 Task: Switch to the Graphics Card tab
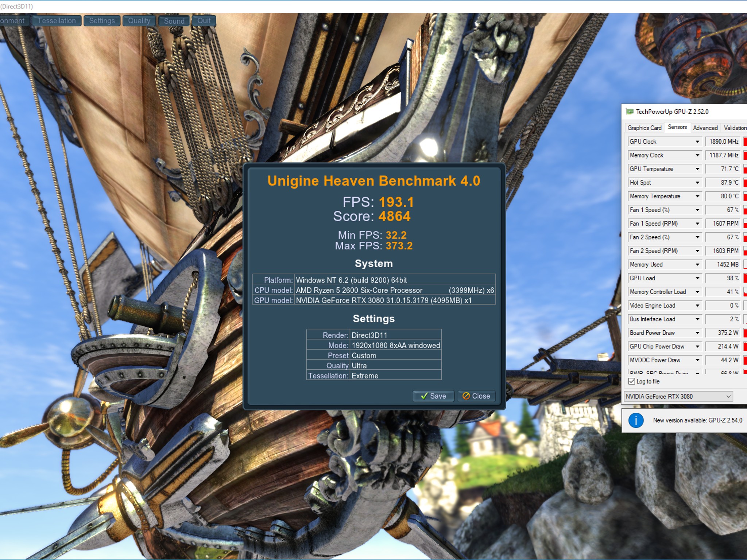(x=644, y=128)
